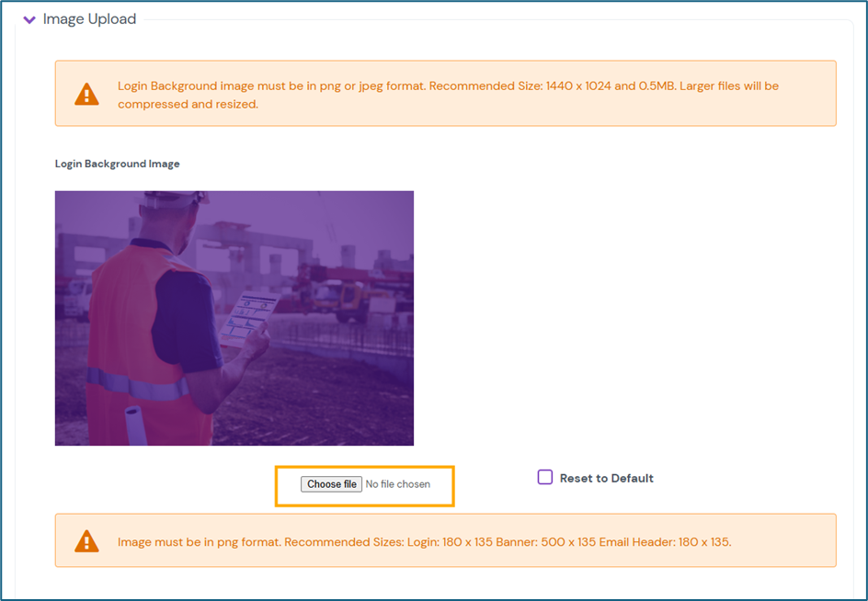The height and width of the screenshot is (601, 868).
Task: Enable the Reset to Default checkbox
Action: (x=545, y=478)
